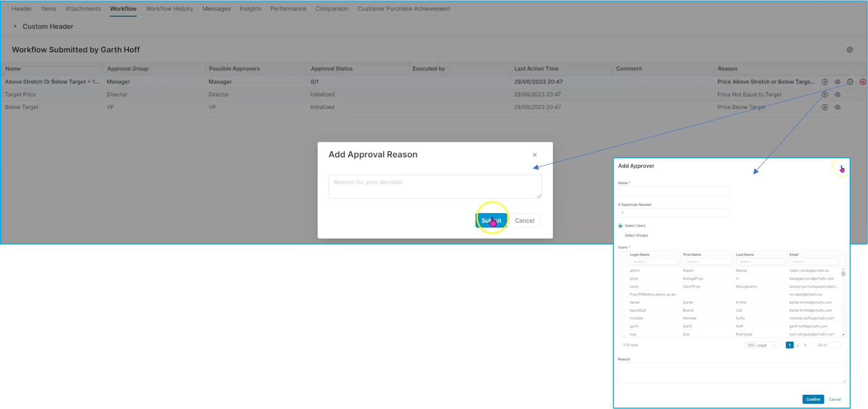
Task: Focus the Email search filter
Action: tap(814, 262)
